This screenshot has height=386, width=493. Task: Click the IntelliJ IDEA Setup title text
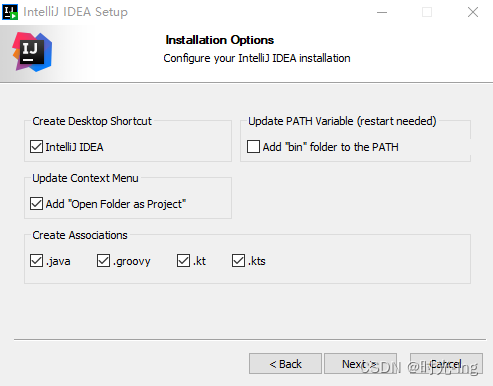pyautogui.click(x=75, y=12)
